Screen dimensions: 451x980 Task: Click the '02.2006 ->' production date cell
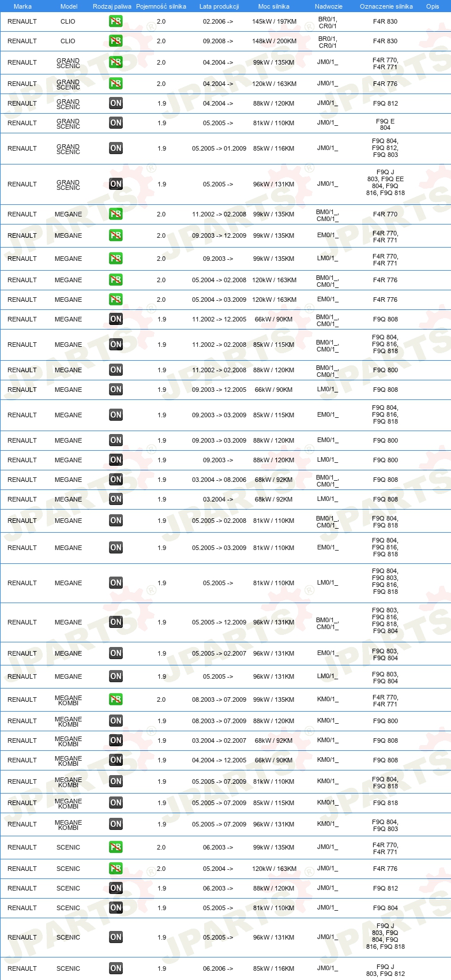tap(218, 21)
